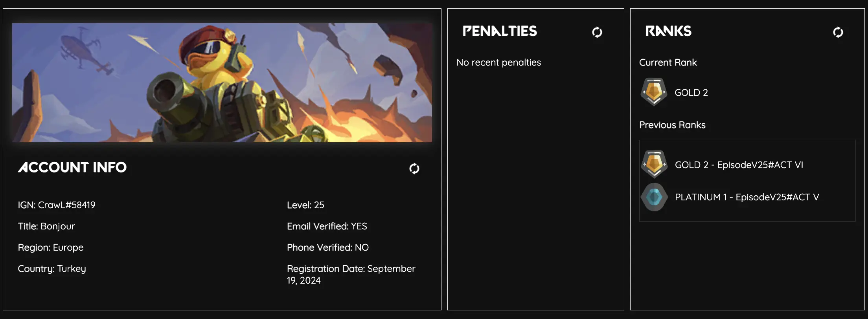Select the IGN CrawL#58419 text

point(57,205)
